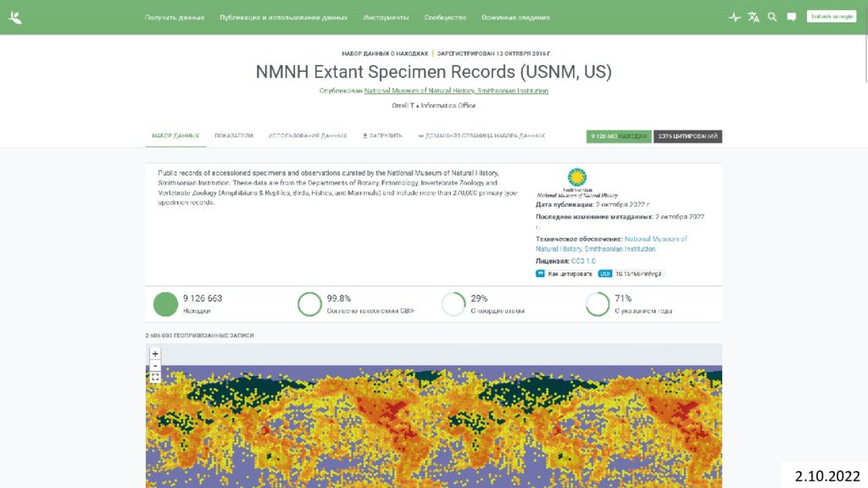Click the геопривязанные записи caption
This screenshot has width=868, height=488.
[x=200, y=335]
